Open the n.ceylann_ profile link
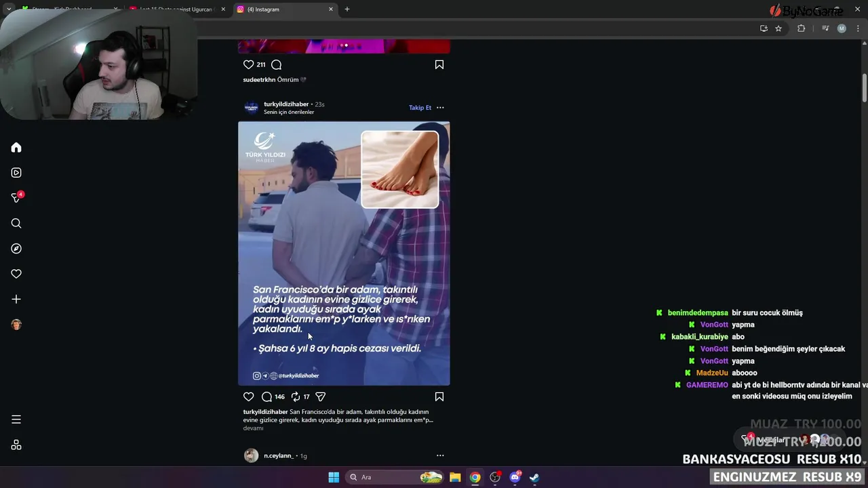 279,456
